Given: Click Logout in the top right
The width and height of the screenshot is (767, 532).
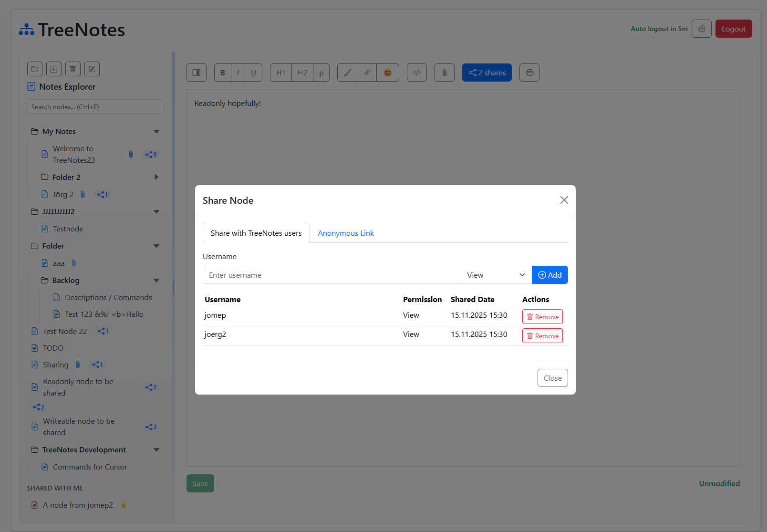Looking at the screenshot, I should click(734, 29).
